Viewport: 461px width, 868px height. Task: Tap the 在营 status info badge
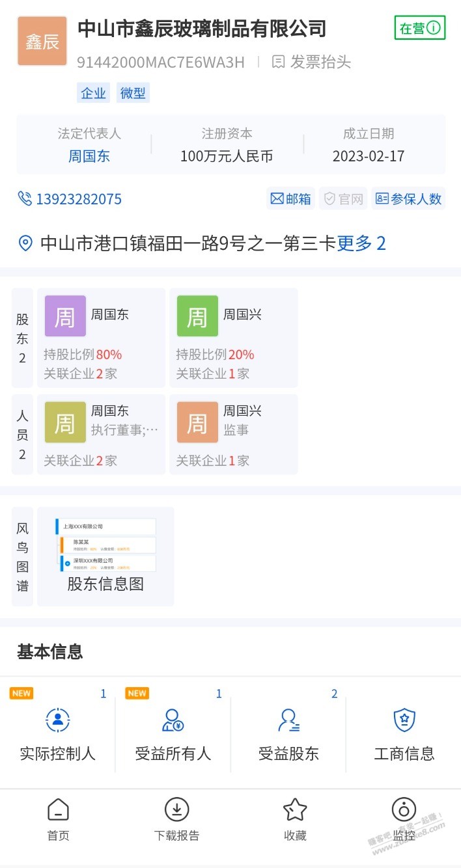click(420, 28)
